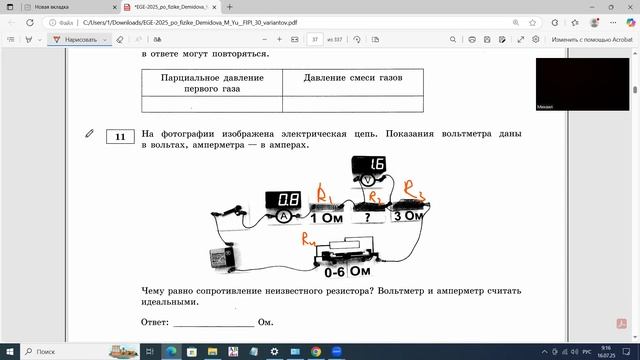This screenshot has height=360, width=640.
Task: Open the notification center
Action: (626, 351)
